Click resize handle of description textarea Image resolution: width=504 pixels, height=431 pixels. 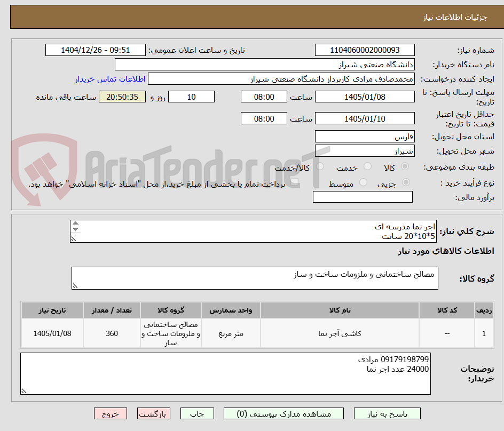tap(74, 239)
